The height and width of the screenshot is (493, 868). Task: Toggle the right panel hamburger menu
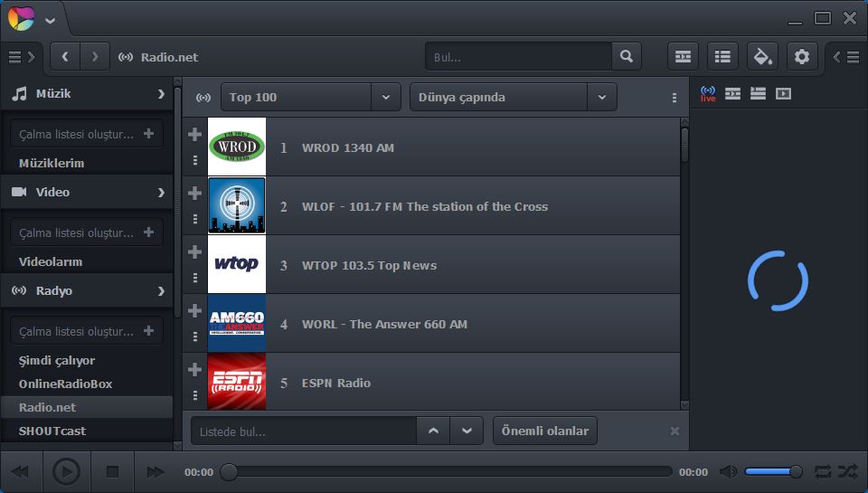[x=846, y=57]
